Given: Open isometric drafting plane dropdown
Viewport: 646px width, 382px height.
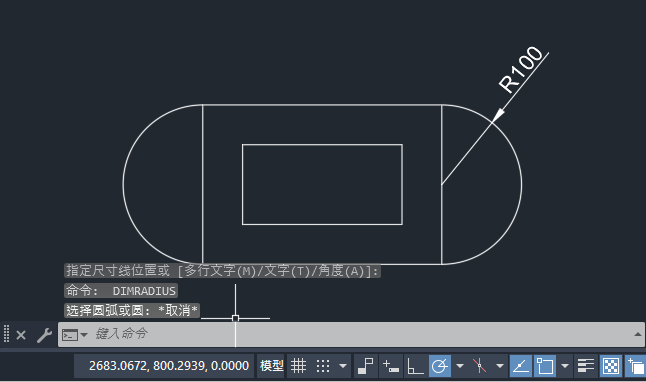Looking at the screenshot, I should pos(500,366).
